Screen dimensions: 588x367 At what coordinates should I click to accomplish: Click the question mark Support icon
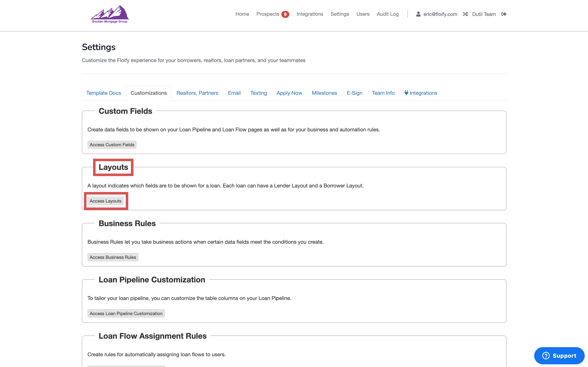pos(546,356)
